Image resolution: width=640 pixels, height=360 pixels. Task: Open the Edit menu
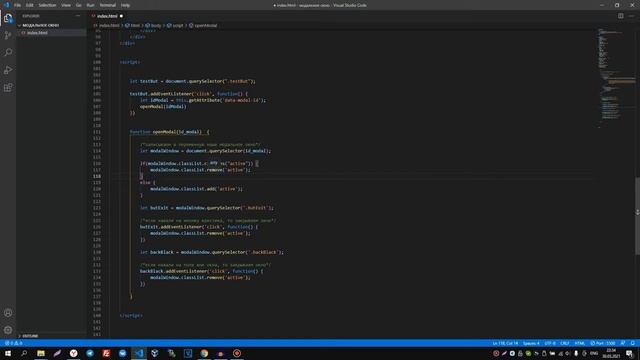30,5
